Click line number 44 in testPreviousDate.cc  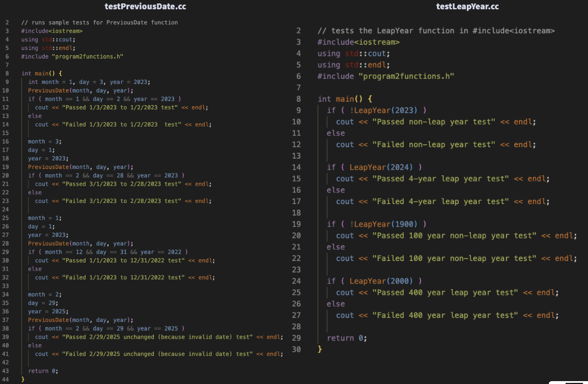pyautogui.click(x=5, y=379)
